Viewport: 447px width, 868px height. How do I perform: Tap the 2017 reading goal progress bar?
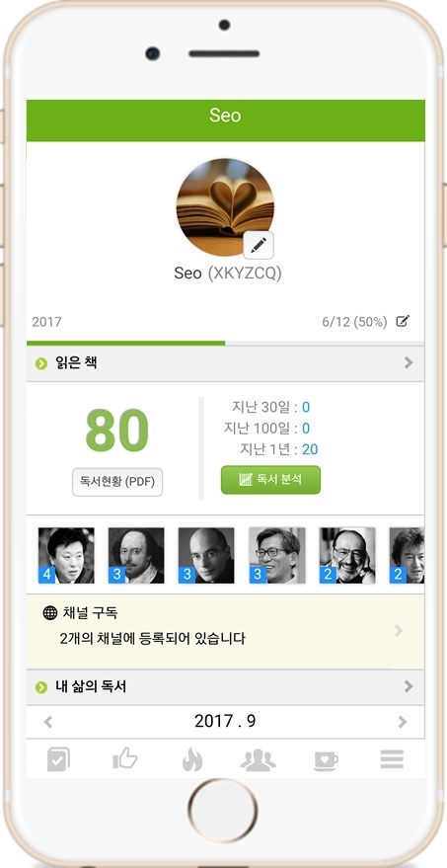point(225,344)
